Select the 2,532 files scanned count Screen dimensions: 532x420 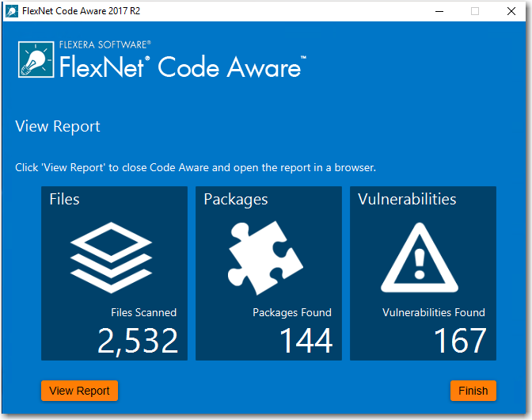pyautogui.click(x=138, y=341)
